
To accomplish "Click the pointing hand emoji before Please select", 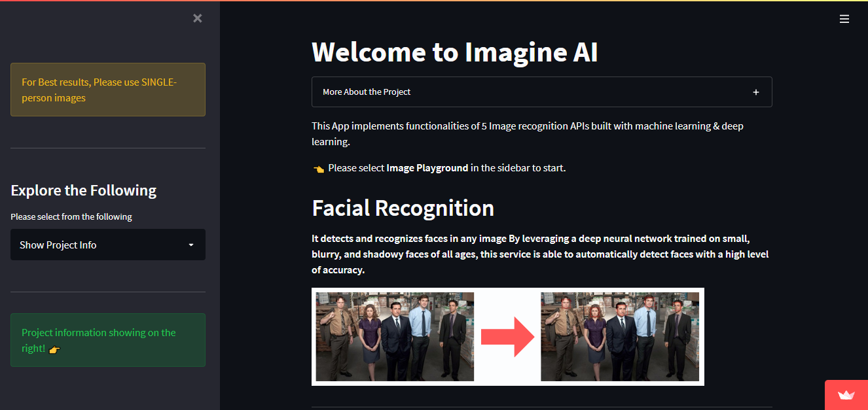I will pyautogui.click(x=318, y=169).
